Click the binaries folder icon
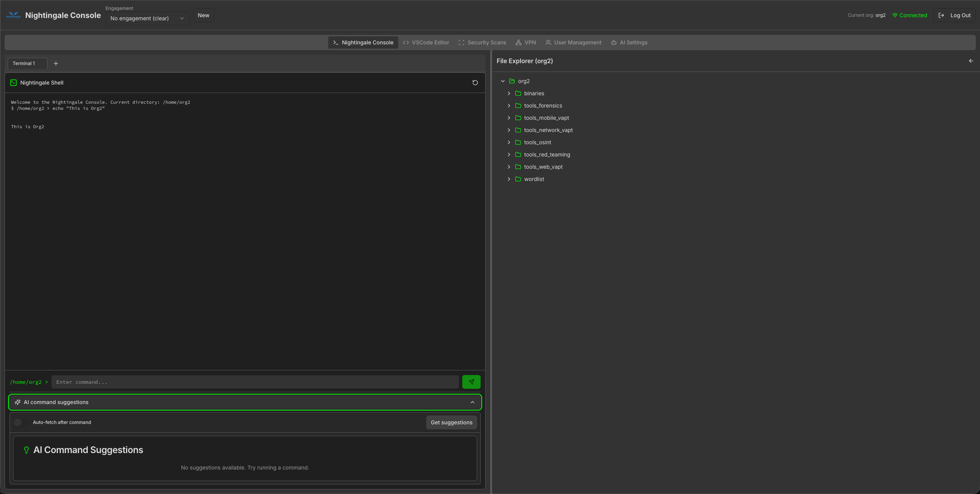 tap(518, 93)
